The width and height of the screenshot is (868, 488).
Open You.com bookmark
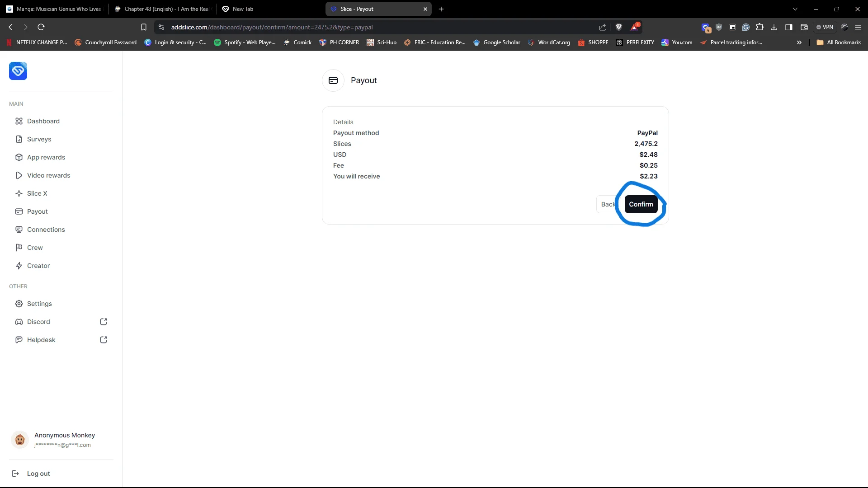pyautogui.click(x=677, y=42)
